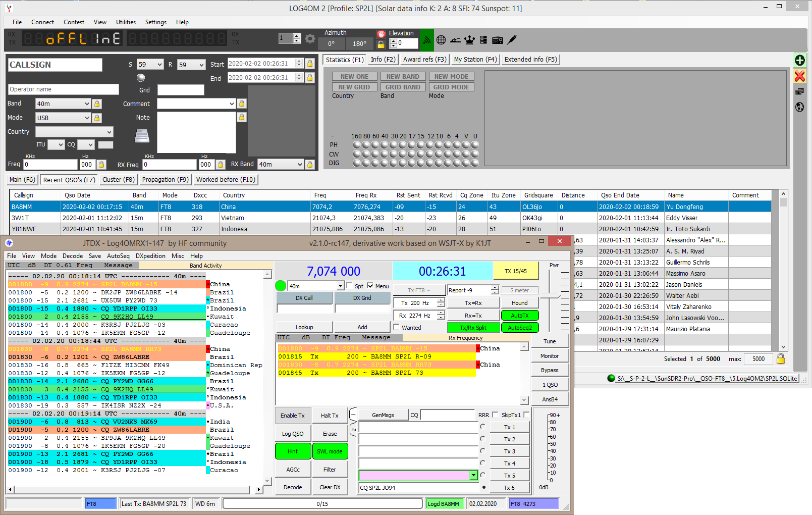
Task: Open the DXpedition menu in JTDX
Action: 150,256
